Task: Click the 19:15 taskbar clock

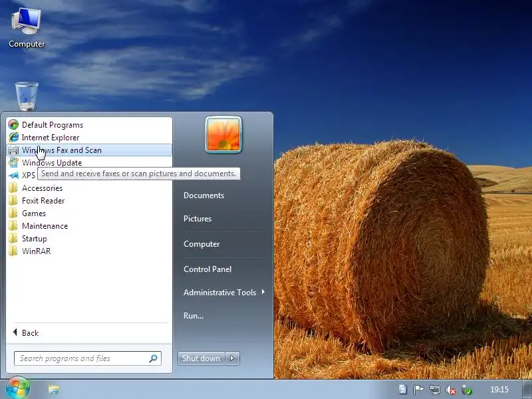Action: click(499, 390)
